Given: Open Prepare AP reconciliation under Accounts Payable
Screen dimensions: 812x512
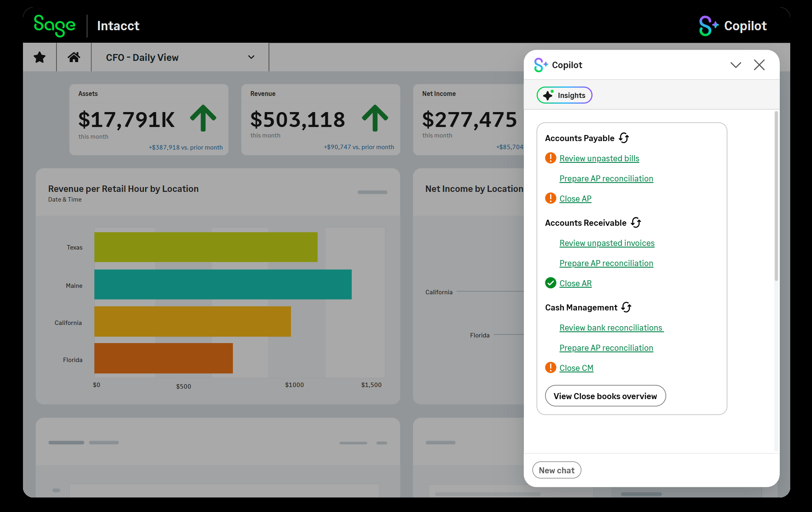Looking at the screenshot, I should (606, 179).
